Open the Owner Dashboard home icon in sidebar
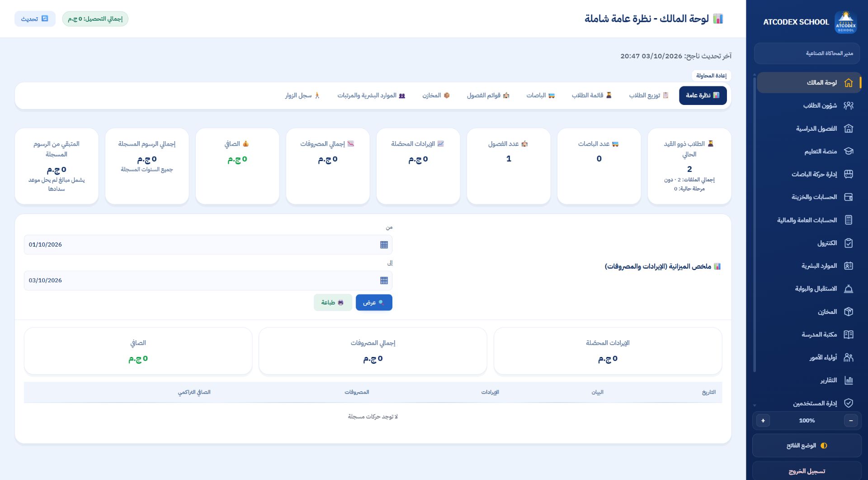This screenshot has height=480, width=868. click(x=849, y=83)
